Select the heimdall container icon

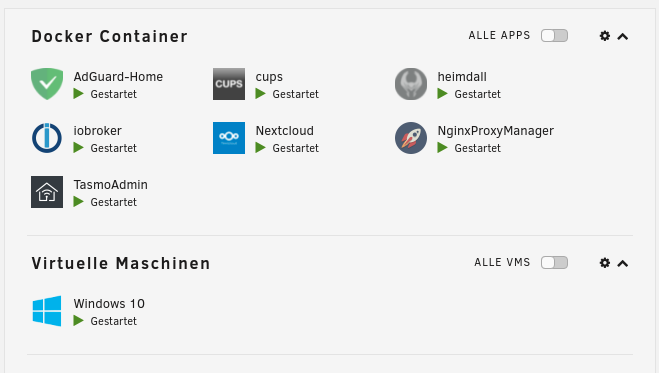pyautogui.click(x=411, y=84)
